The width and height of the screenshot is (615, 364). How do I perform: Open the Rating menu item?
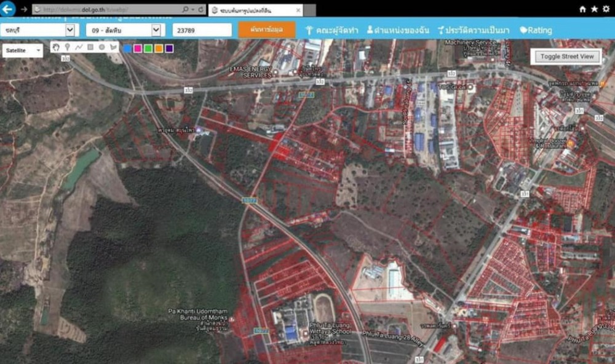tap(536, 30)
